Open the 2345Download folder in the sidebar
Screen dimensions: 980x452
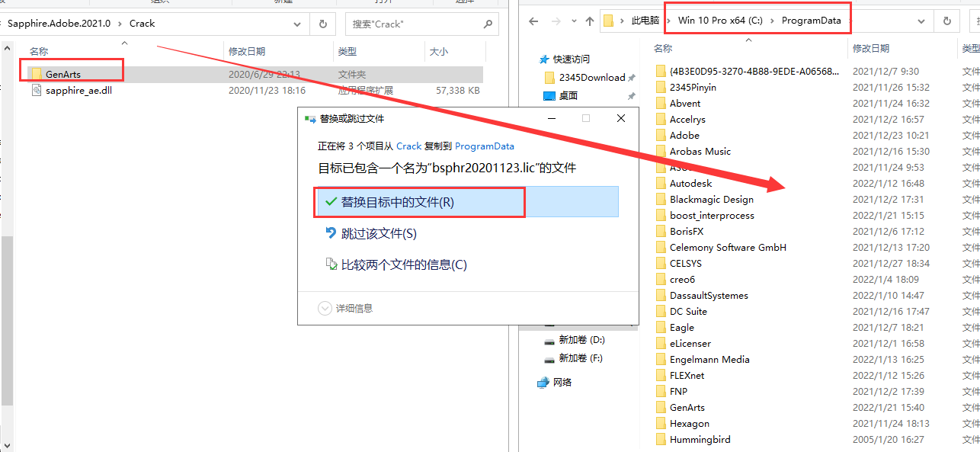[592, 77]
